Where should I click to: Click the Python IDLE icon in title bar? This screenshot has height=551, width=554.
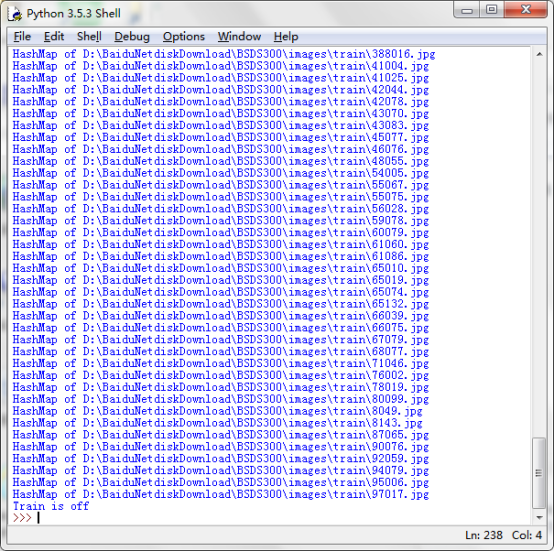(15, 13)
